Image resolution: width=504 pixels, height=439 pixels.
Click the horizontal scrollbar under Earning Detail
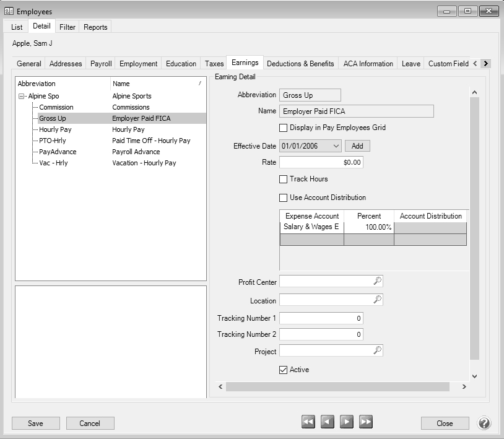337,387
